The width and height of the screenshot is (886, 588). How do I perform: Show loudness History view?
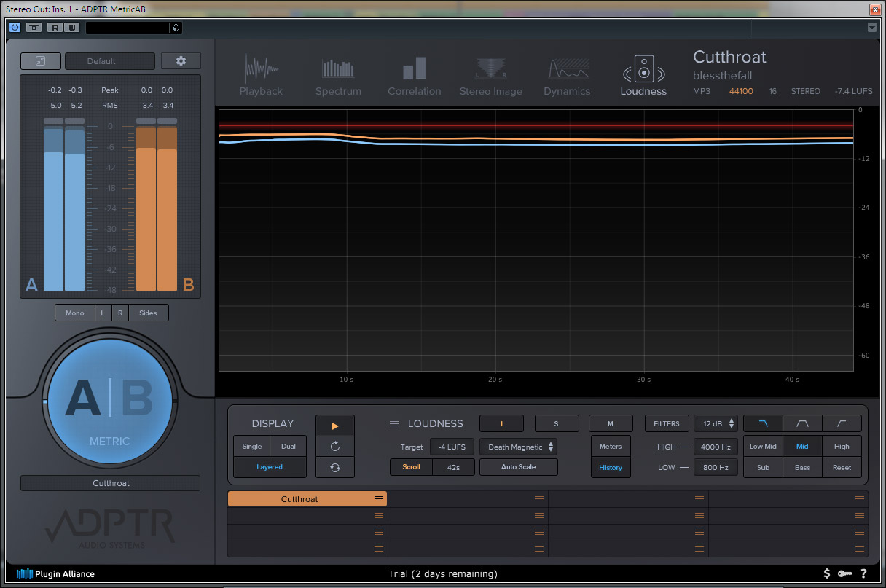[x=611, y=468]
